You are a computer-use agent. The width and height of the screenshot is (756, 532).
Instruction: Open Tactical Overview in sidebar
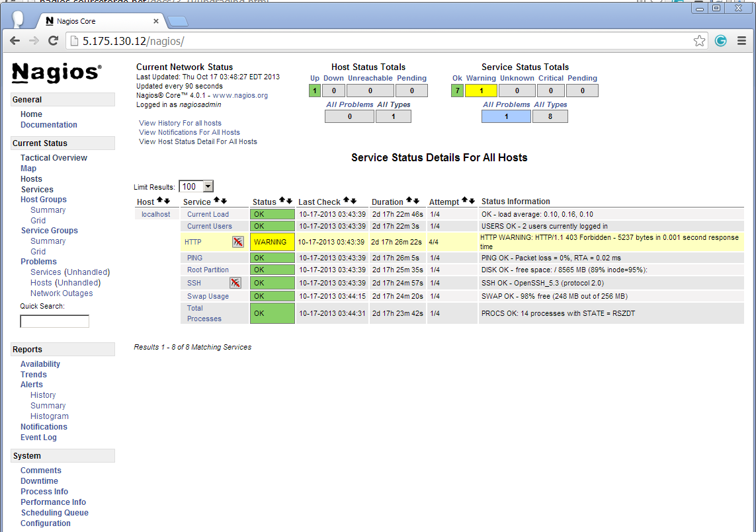click(x=54, y=158)
